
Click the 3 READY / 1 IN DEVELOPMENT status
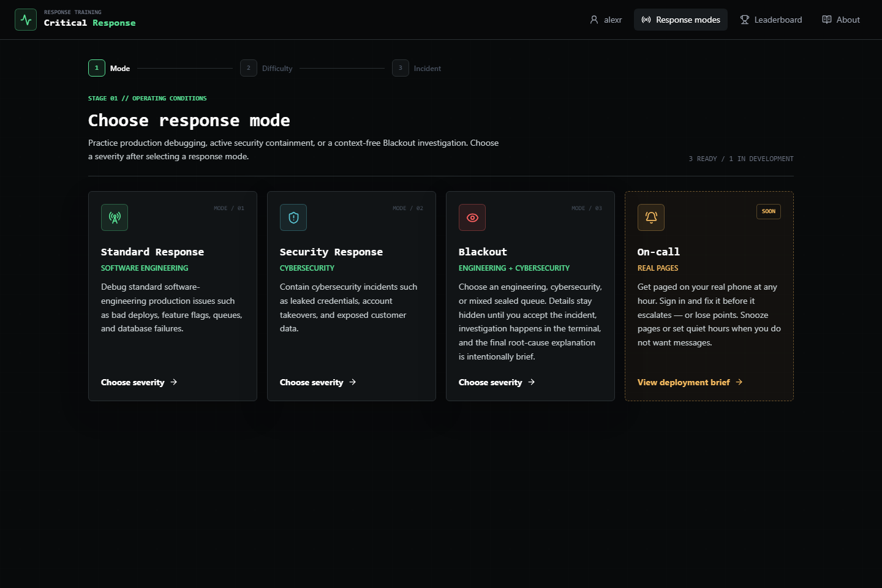coord(741,159)
